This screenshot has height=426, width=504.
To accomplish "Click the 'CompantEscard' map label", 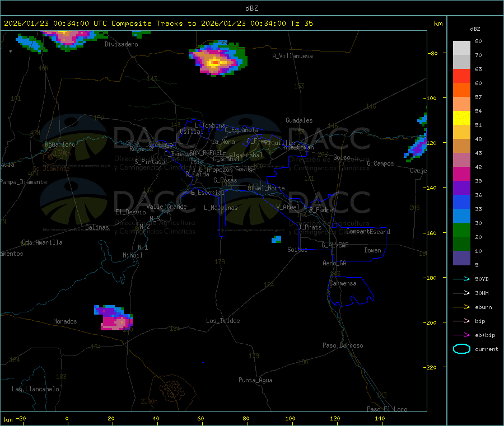I will [x=368, y=232].
